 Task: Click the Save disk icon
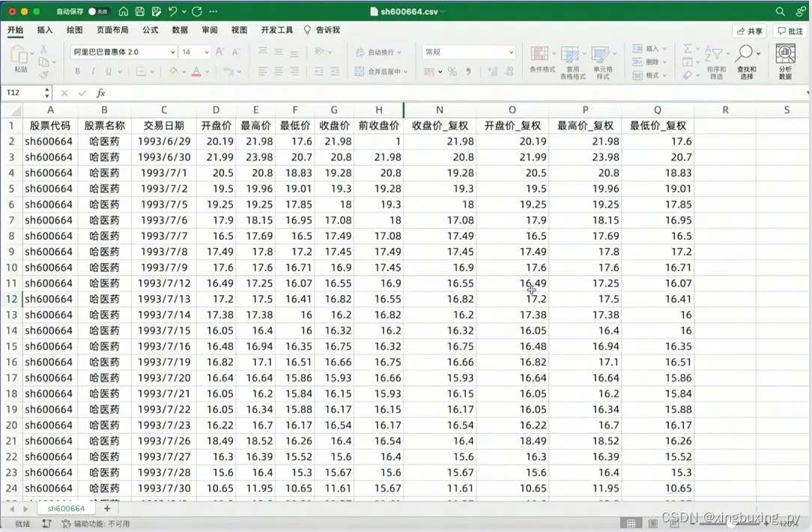(140, 11)
